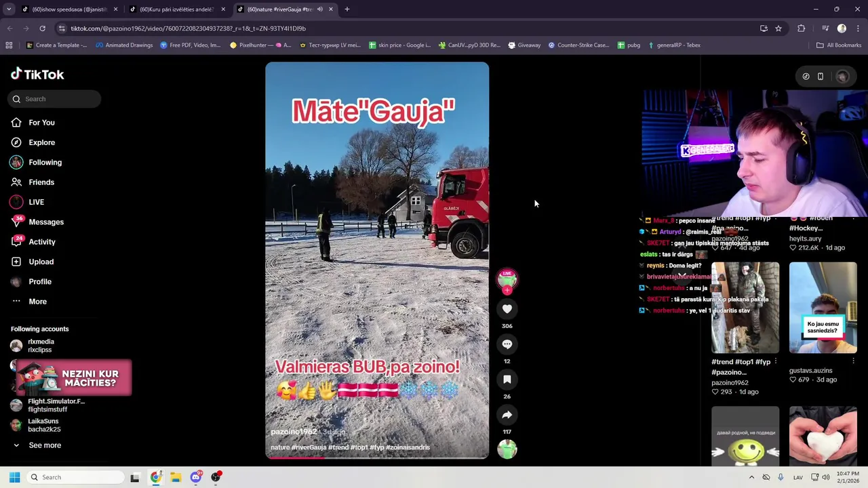
Task: Mute the nature #riverGauja tab audio
Action: (320, 9)
